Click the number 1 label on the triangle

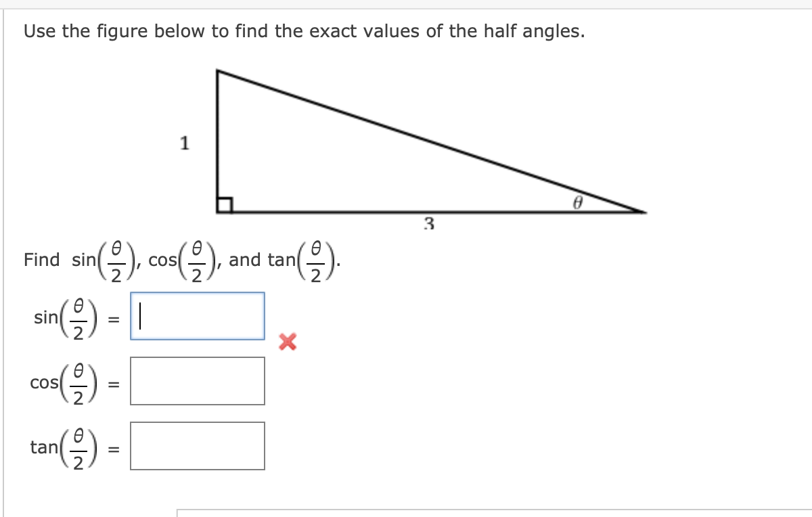tap(183, 143)
